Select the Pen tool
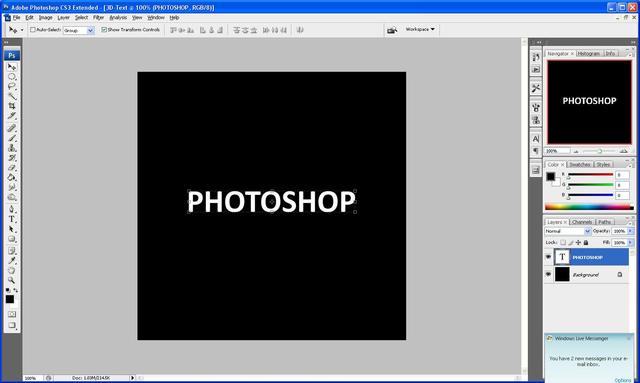 (12, 209)
